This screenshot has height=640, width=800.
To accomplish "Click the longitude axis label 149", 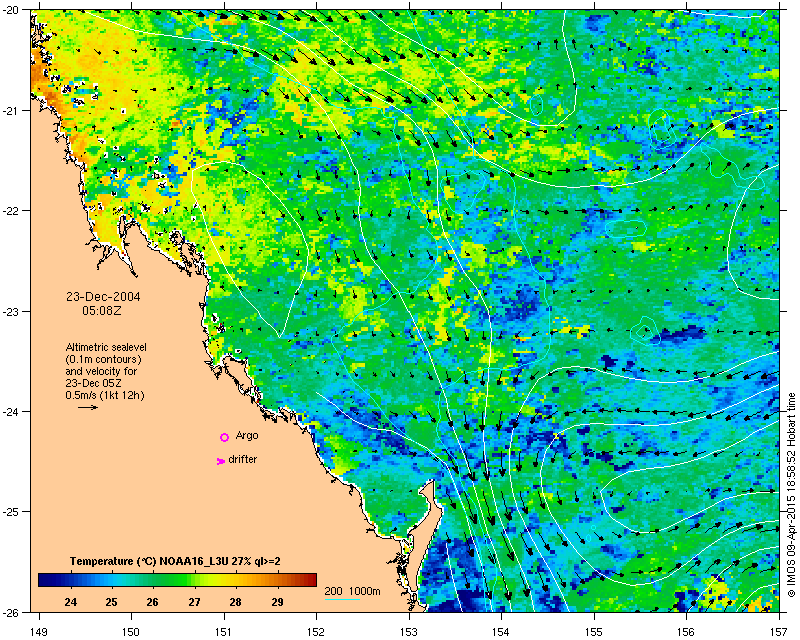I will tap(39, 632).
